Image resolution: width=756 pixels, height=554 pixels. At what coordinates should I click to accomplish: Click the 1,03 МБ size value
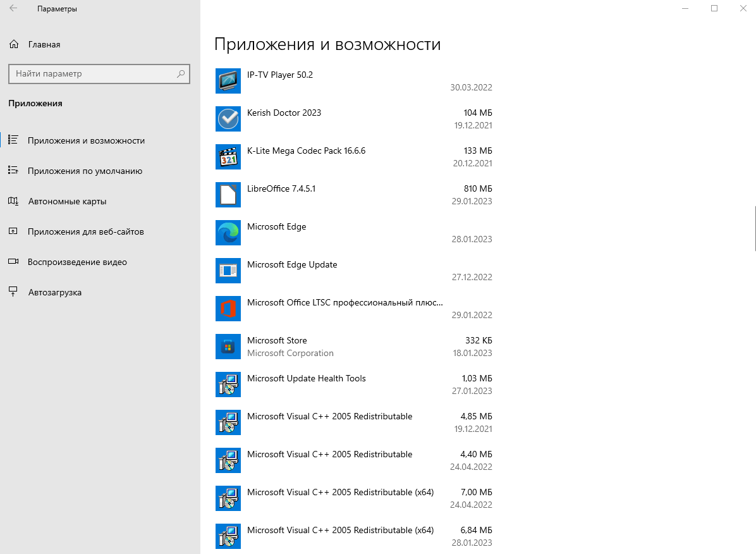pos(477,379)
